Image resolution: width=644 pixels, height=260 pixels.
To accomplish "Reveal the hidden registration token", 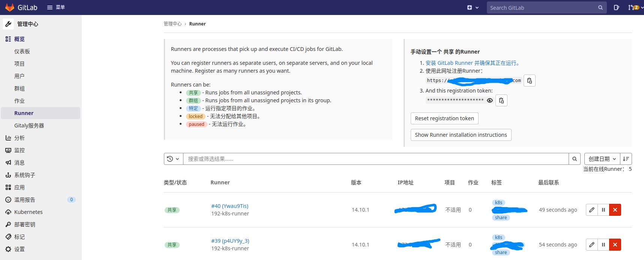I will click(489, 100).
